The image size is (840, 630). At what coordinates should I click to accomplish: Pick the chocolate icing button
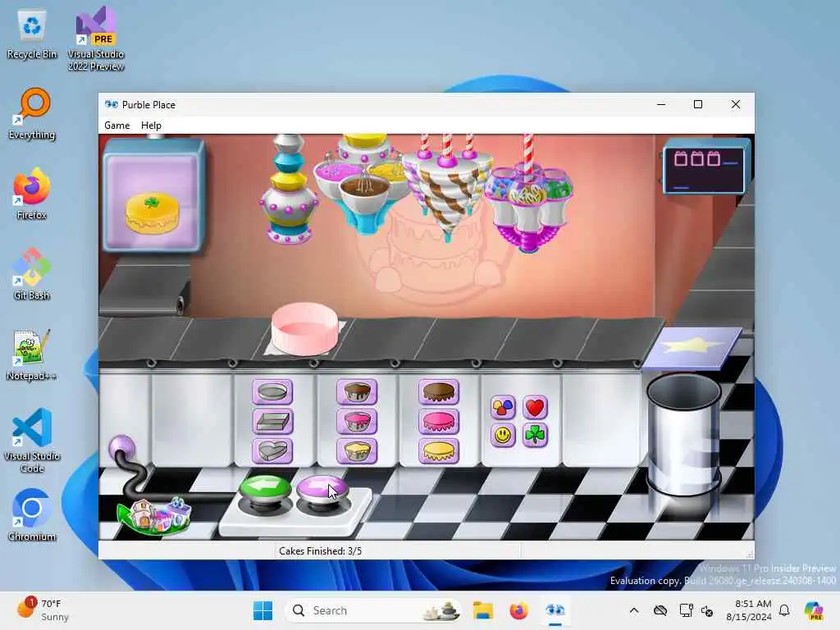pyautogui.click(x=439, y=392)
